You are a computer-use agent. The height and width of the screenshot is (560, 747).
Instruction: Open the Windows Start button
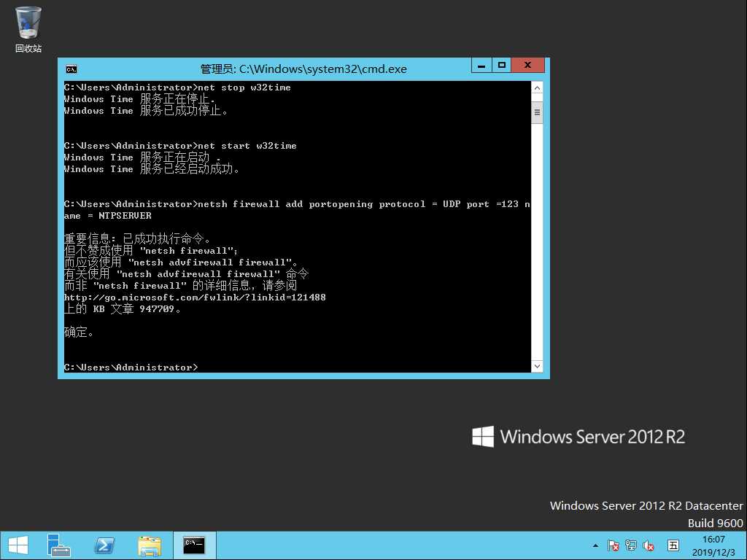[18, 545]
